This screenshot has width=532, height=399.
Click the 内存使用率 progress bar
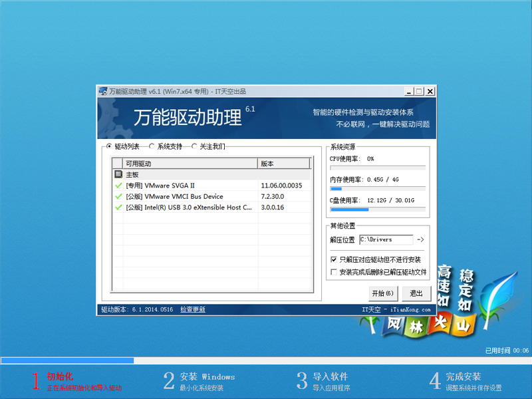(378, 189)
